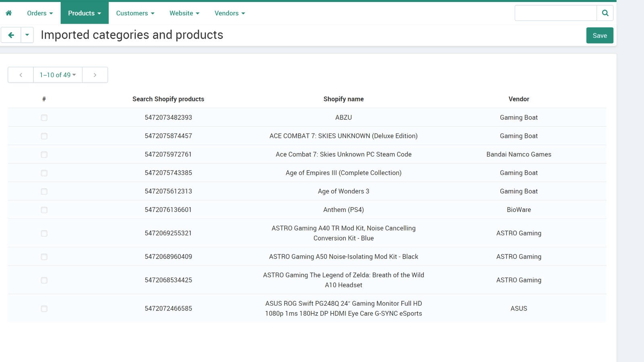Click product ID 5472068534425

pos(168,280)
